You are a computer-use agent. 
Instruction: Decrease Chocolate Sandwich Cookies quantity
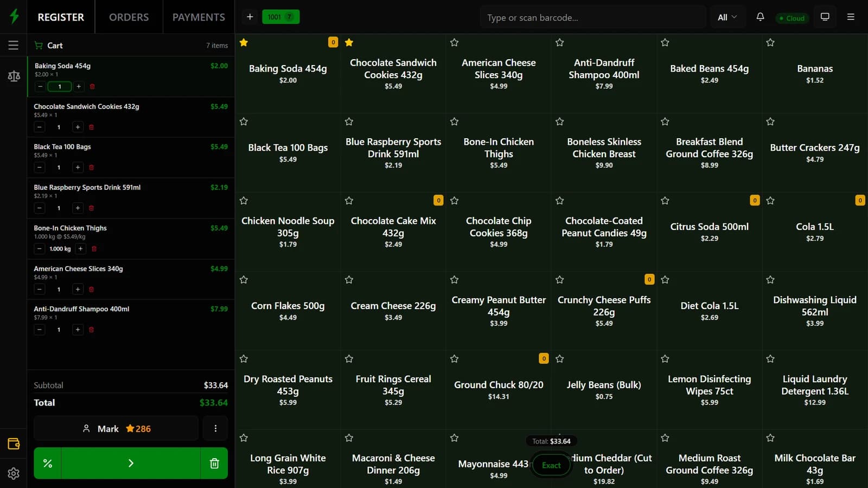39,127
